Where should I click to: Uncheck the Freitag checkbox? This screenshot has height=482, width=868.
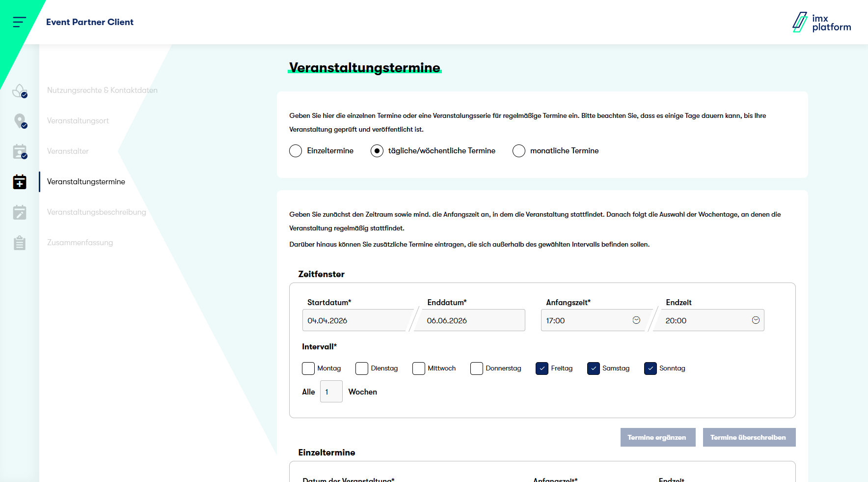point(542,369)
